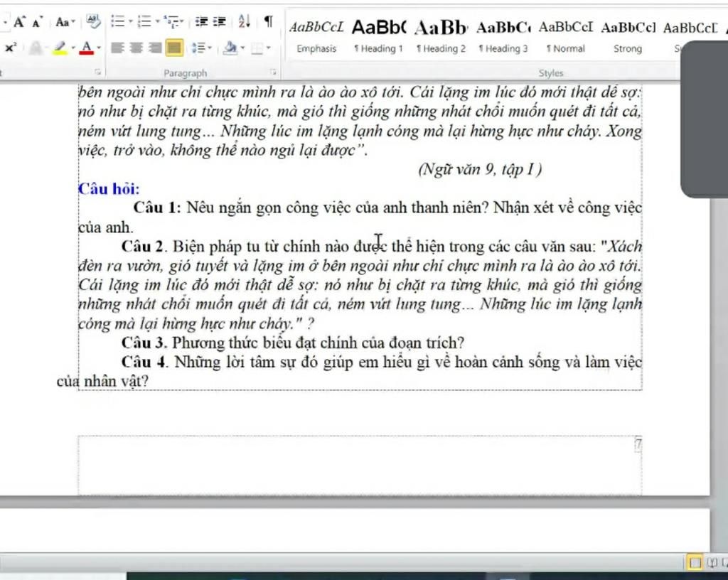Click the page number 7 in footer

pos(638,444)
